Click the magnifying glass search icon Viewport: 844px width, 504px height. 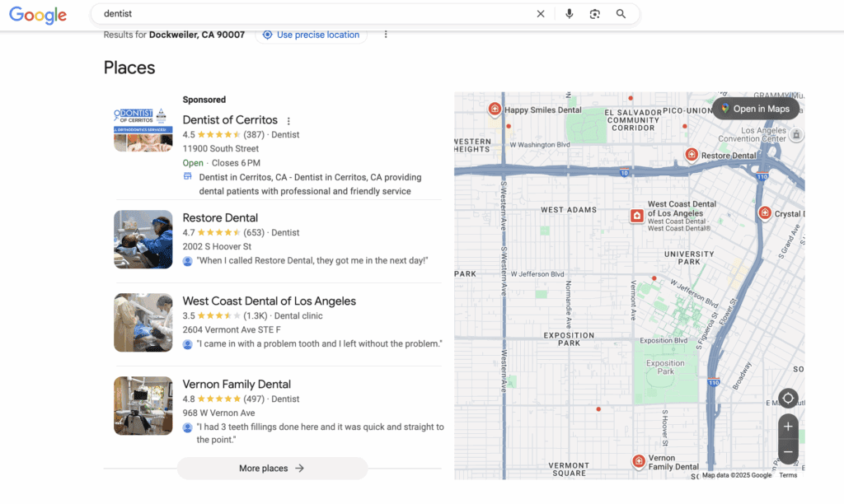pos(621,14)
